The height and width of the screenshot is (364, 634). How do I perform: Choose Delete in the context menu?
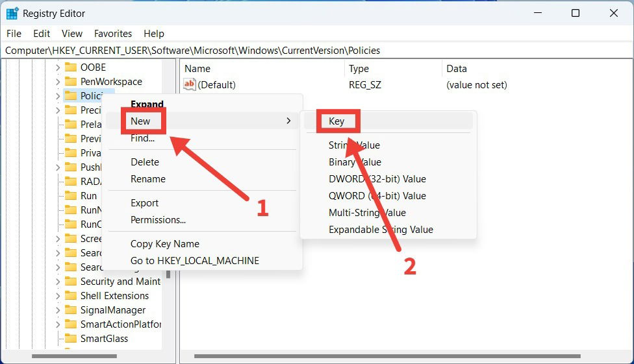click(145, 162)
